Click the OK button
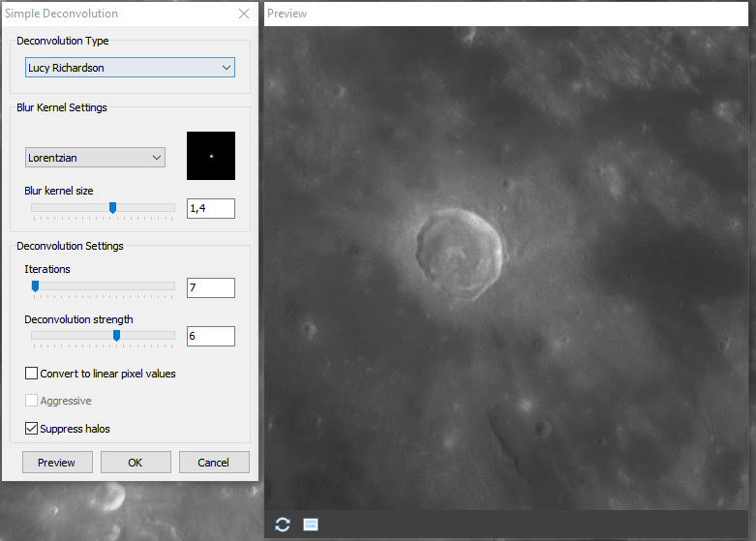Screen dimensions: 756x541 coord(136,463)
